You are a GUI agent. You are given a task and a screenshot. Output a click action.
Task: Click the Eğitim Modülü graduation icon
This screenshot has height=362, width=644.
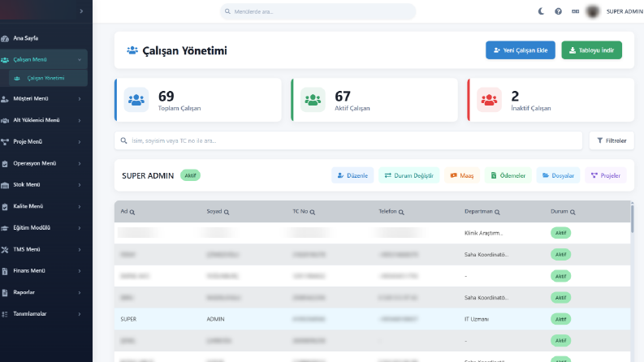pos(5,228)
